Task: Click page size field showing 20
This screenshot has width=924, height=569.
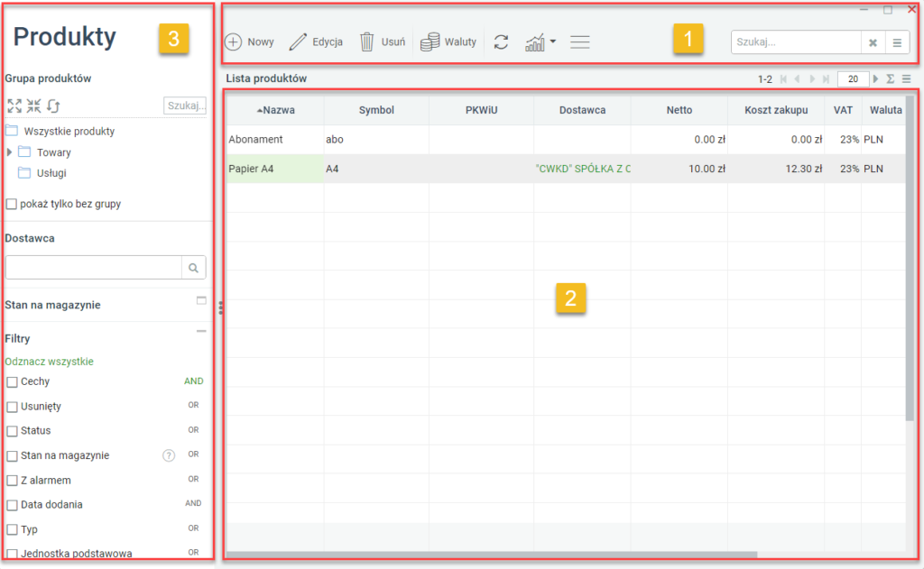Action: pos(853,79)
